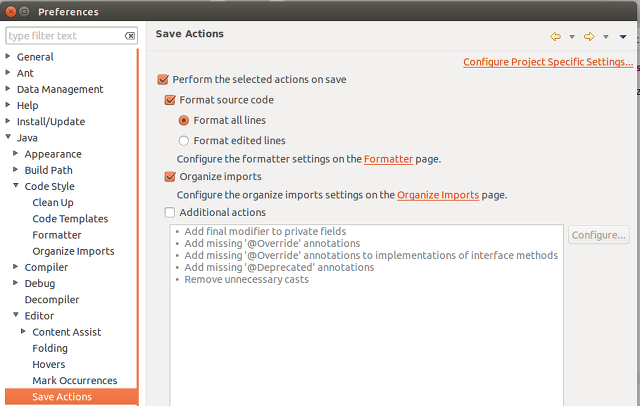Open the Formatter page link
Screen dimensions: 640x406
click(388, 159)
